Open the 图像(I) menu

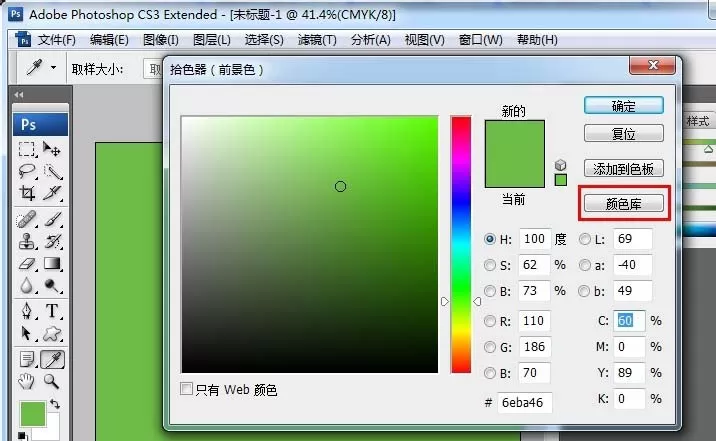click(x=161, y=40)
